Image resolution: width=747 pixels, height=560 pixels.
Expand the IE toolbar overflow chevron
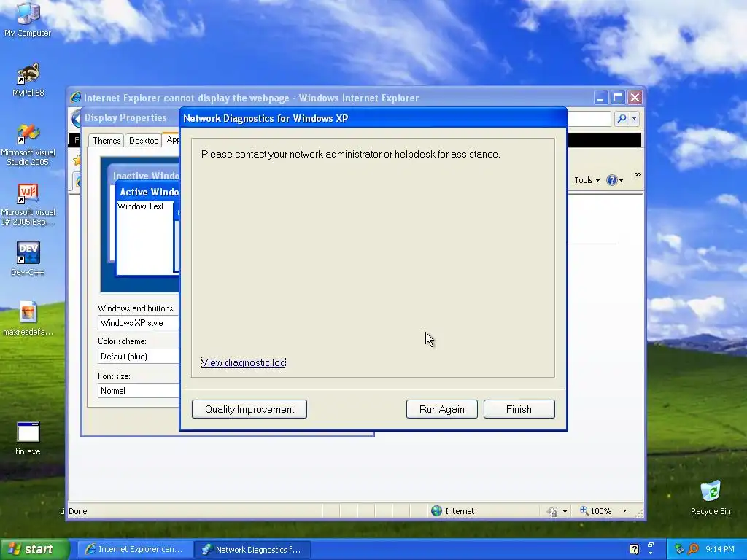click(638, 175)
